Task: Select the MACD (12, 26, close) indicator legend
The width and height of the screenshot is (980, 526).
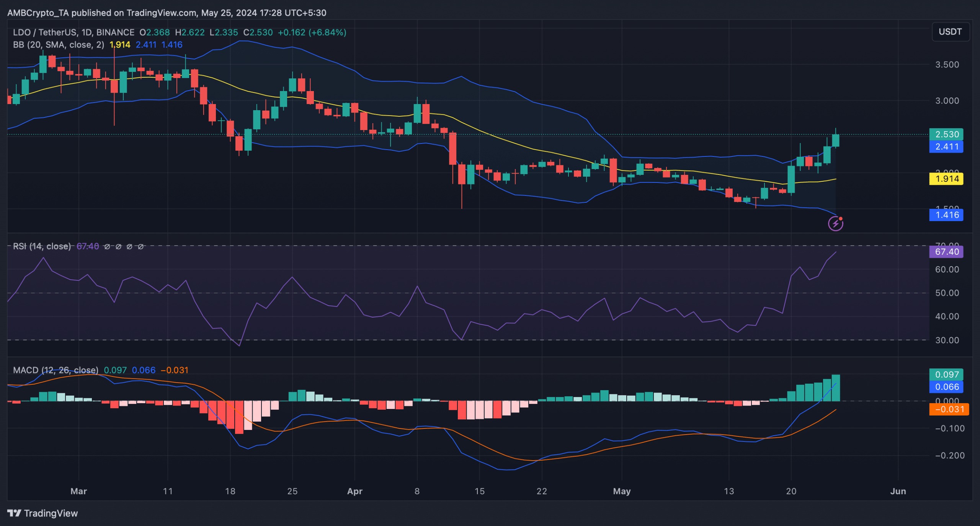Action: (x=56, y=370)
